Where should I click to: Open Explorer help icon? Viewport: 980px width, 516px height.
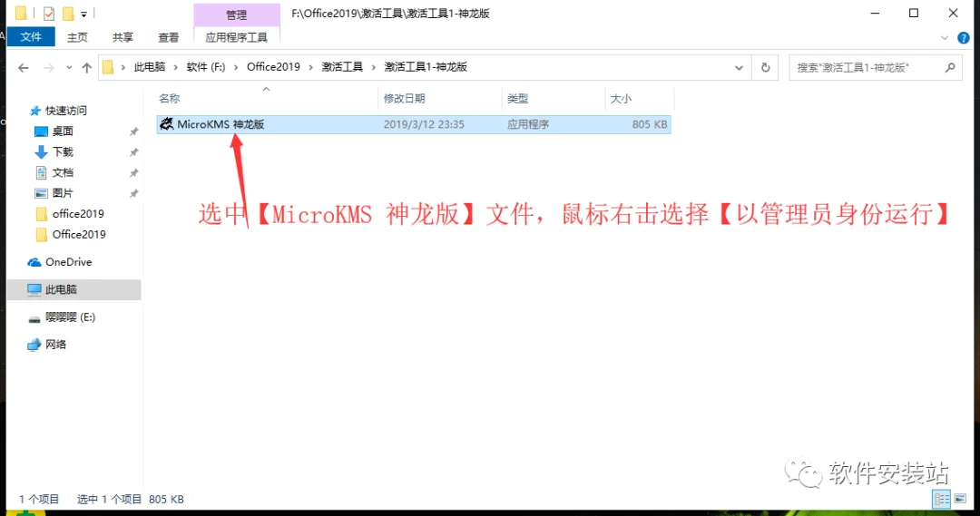point(963,38)
